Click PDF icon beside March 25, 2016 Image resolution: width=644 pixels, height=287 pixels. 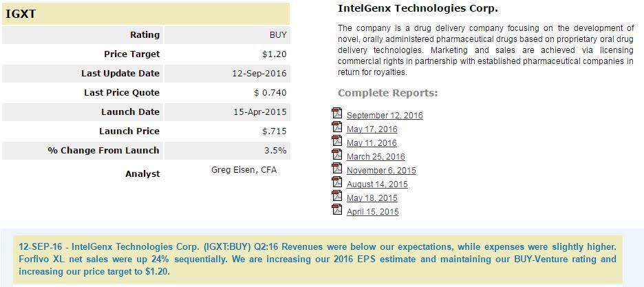point(336,155)
